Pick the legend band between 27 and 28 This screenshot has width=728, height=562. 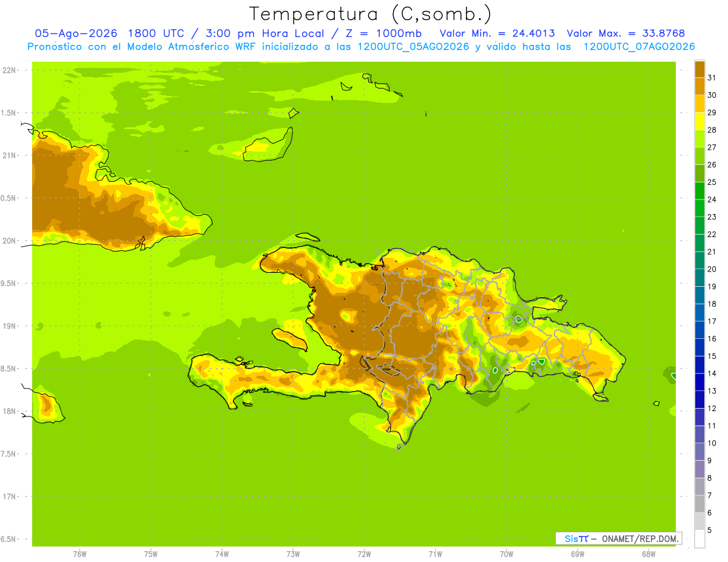(699, 138)
